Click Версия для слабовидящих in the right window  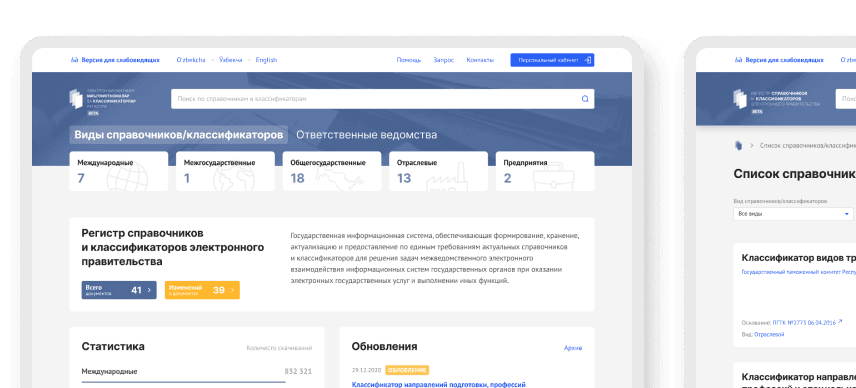coord(784,60)
